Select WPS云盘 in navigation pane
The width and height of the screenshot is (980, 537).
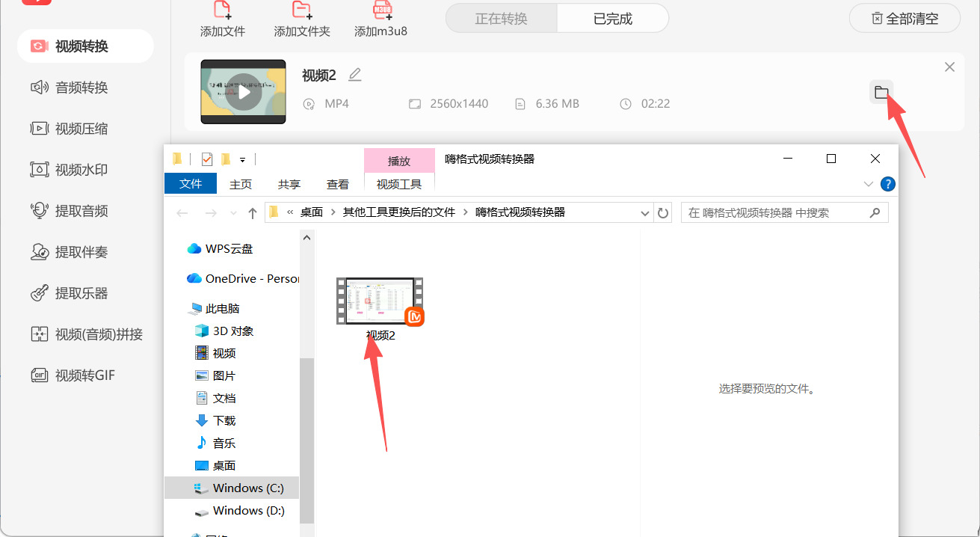(220, 249)
